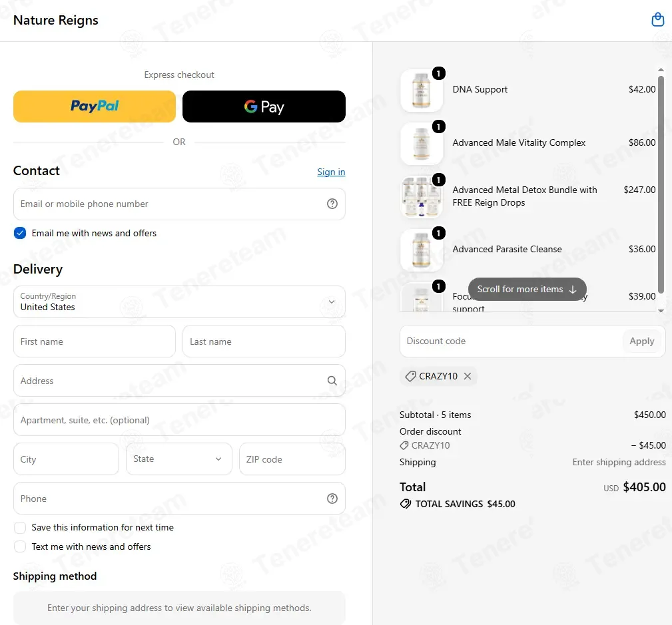Click the order items scrollbar thumb
Image resolution: width=672 pixels, height=625 pixels.
[x=661, y=184]
